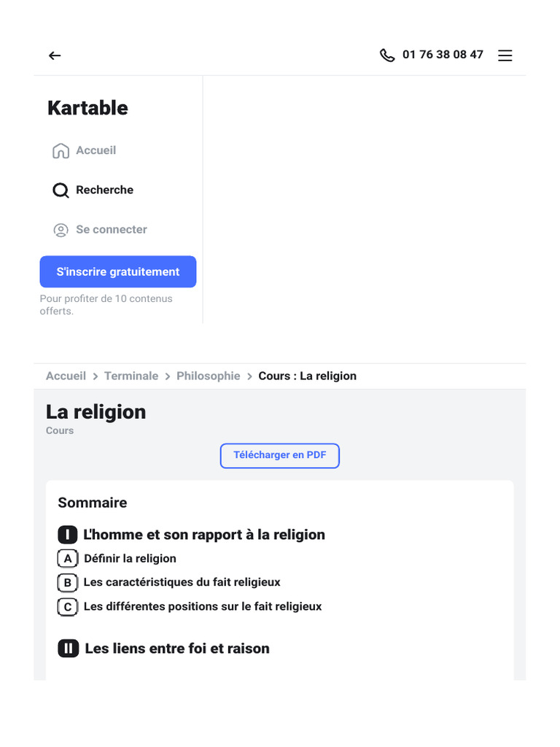The width and height of the screenshot is (560, 747).
Task: Click the letter C badge
Action: (x=68, y=607)
